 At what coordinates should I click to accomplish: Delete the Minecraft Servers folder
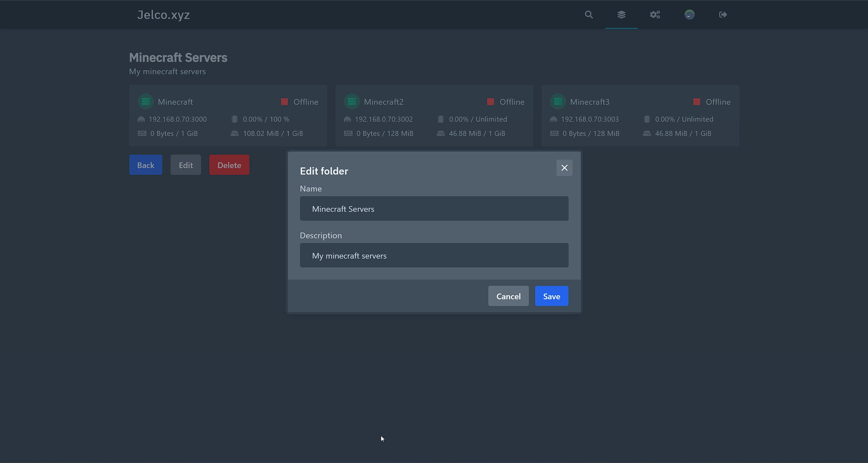pyautogui.click(x=229, y=165)
